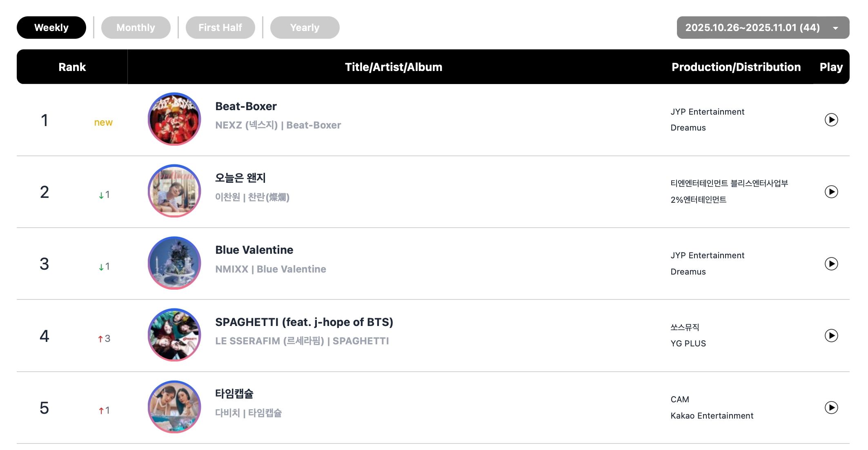This screenshot has width=868, height=450.
Task: Play the Beat-Boxer track
Action: pos(831,120)
